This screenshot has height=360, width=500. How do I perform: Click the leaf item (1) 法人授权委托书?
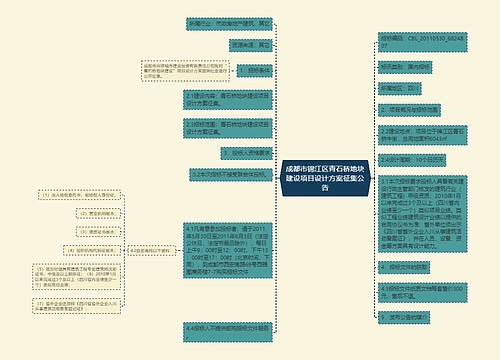[79, 195]
